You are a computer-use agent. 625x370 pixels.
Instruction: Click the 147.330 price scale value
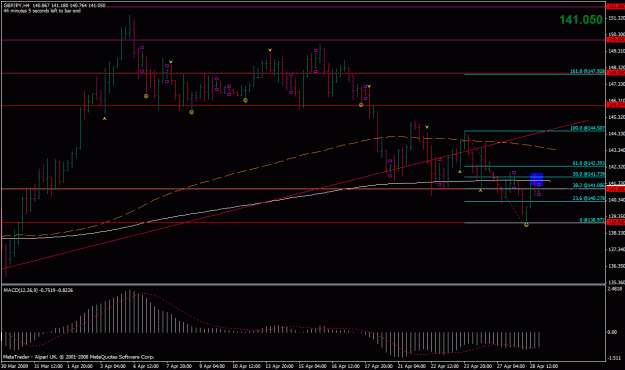(616, 84)
